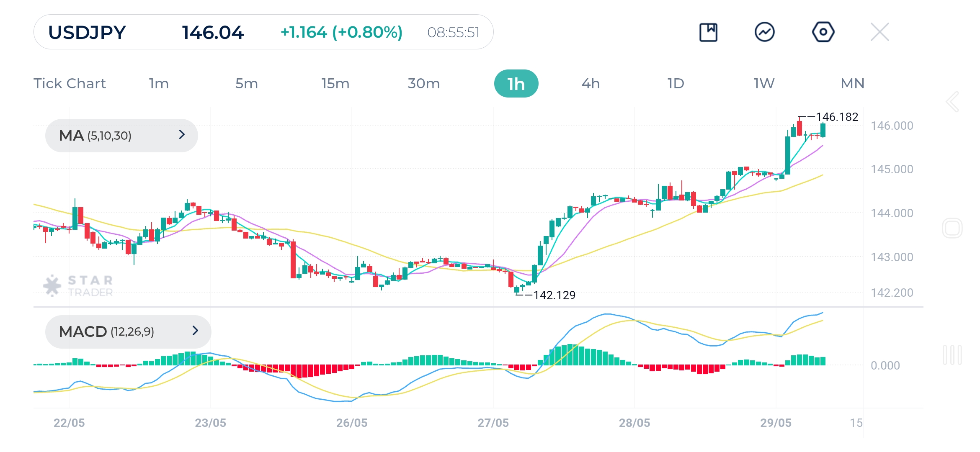Select the 4h timeframe
The image size is (980, 452).
tap(591, 84)
